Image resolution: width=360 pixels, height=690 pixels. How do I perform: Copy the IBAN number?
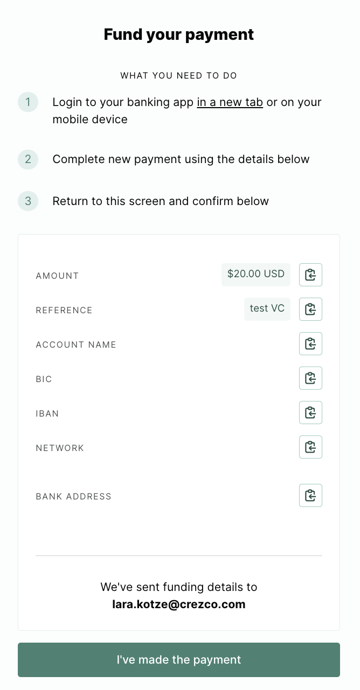(311, 412)
